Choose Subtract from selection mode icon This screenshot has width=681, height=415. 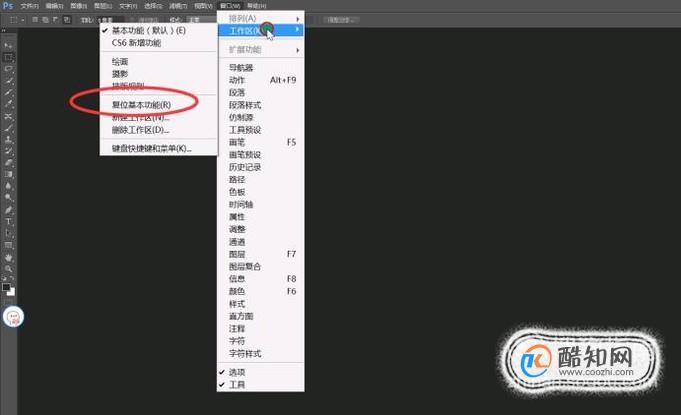pyautogui.click(x=56, y=20)
